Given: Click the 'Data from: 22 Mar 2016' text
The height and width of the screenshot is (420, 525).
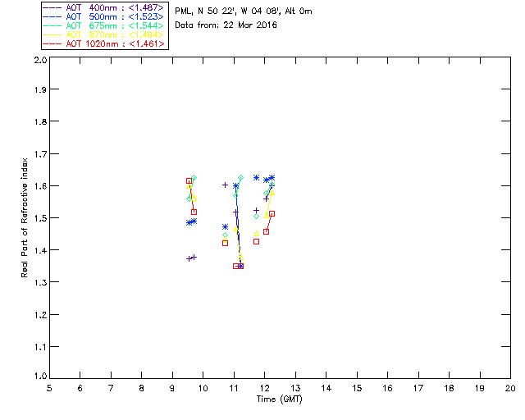Looking at the screenshot, I should click(x=226, y=25).
